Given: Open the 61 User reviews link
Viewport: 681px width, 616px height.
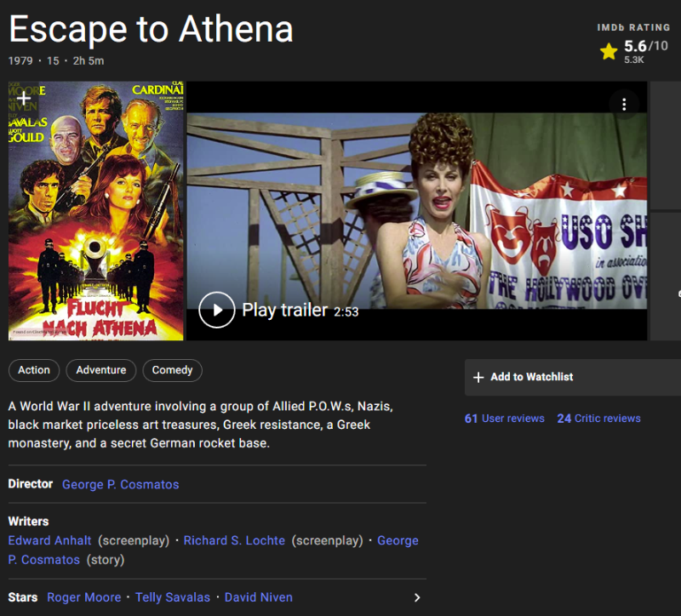Looking at the screenshot, I should pos(504,419).
